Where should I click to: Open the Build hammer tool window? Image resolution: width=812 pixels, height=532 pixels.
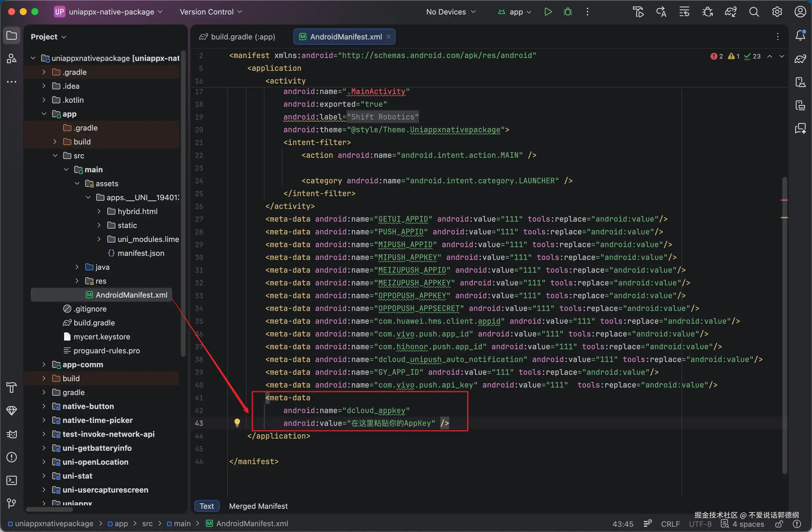[12, 388]
